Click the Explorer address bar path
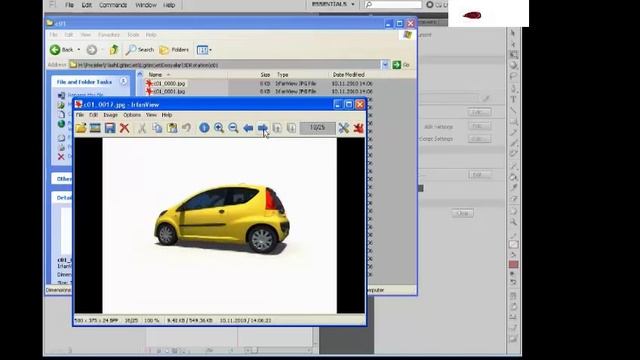Screen dimensions: 640x360 click(x=229, y=65)
